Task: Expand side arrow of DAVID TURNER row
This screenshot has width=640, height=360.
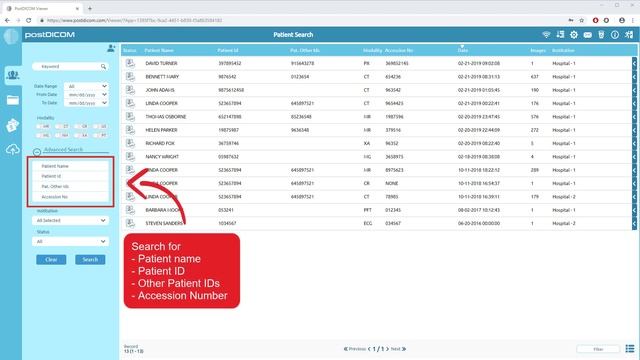Action: (x=634, y=63)
